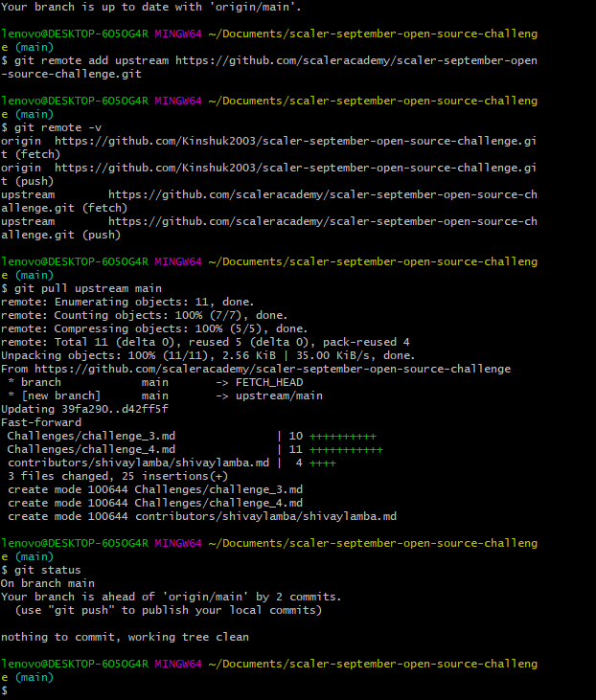Image resolution: width=596 pixels, height=700 pixels.
Task: Select "Unpacking objects: 100% (11/11)" line
Action: pos(208,355)
